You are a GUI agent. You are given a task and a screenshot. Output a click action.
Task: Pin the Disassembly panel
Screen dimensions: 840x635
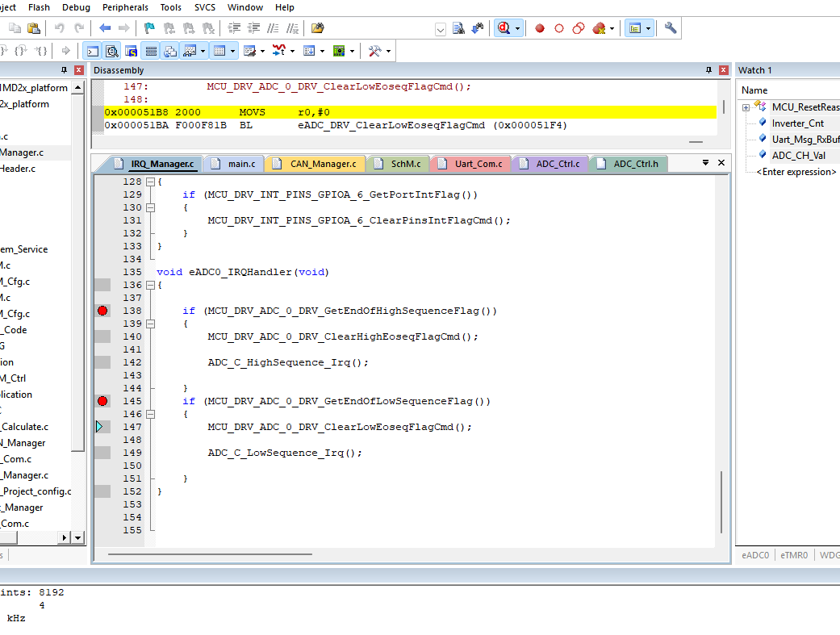tap(708, 70)
